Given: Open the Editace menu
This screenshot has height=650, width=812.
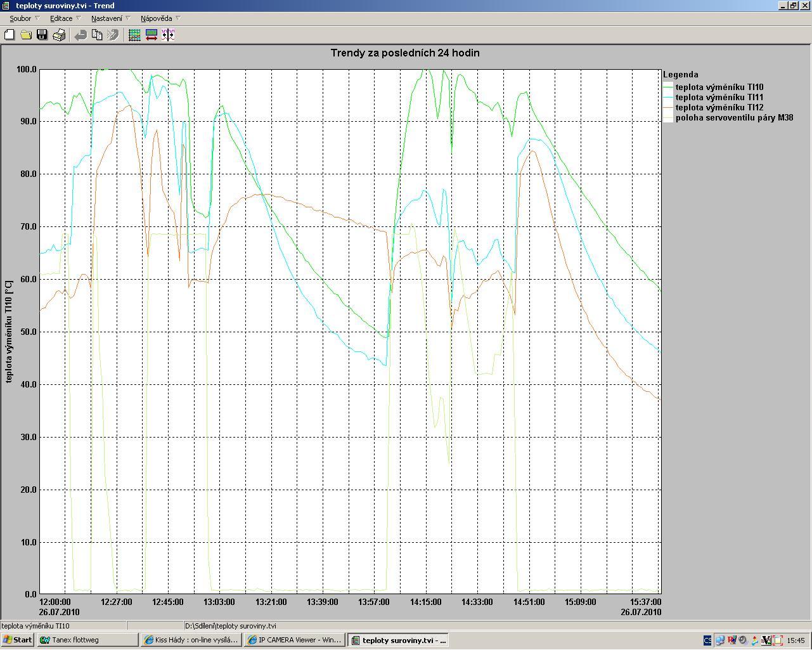Looking at the screenshot, I should point(61,18).
